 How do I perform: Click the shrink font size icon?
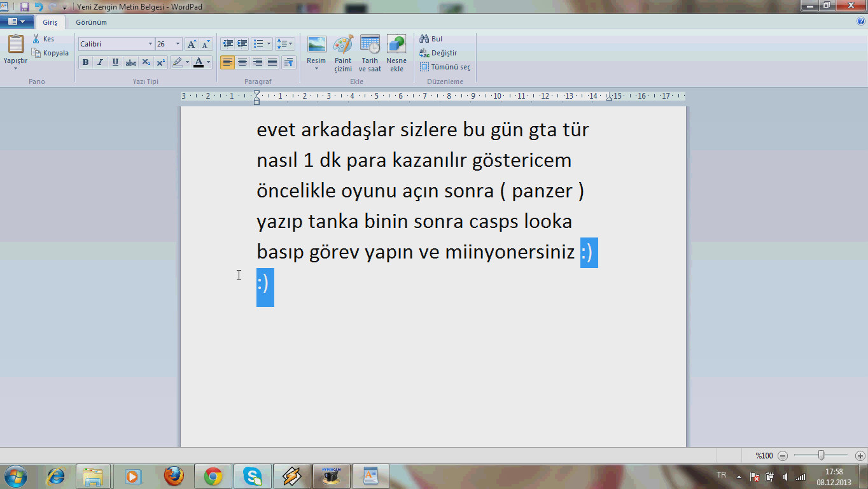tap(206, 44)
